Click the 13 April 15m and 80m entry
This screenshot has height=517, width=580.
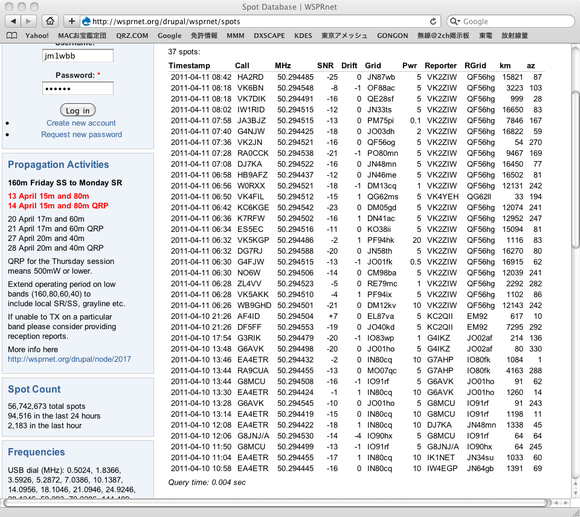point(48,196)
